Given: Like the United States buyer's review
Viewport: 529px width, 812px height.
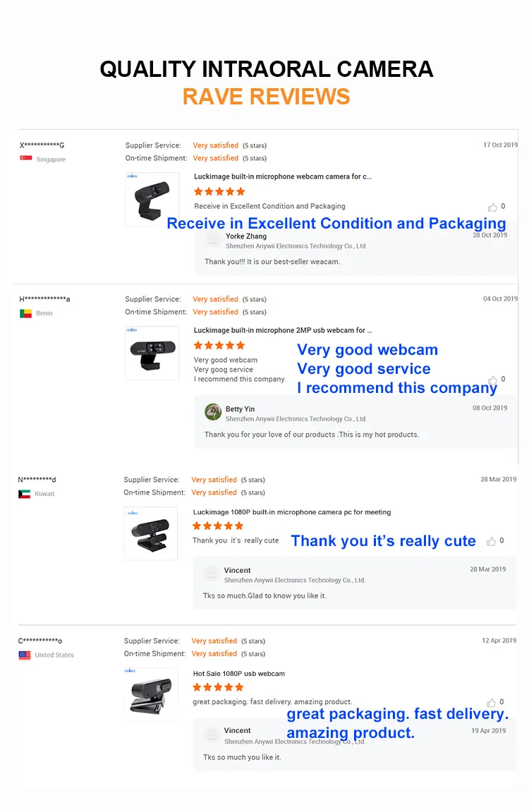Looking at the screenshot, I should [x=491, y=702].
